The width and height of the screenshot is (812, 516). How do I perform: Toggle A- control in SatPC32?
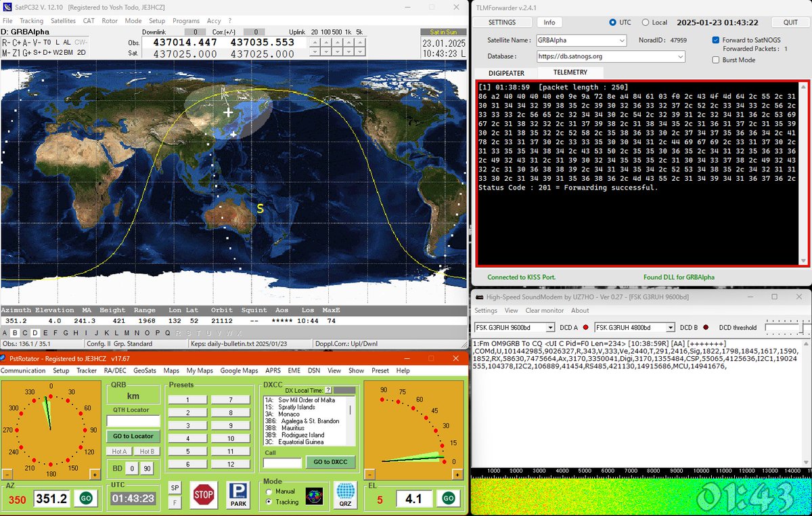pos(26,42)
